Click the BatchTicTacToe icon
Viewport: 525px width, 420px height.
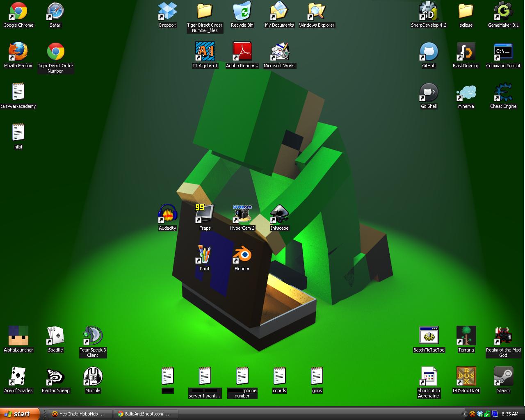[x=429, y=336]
